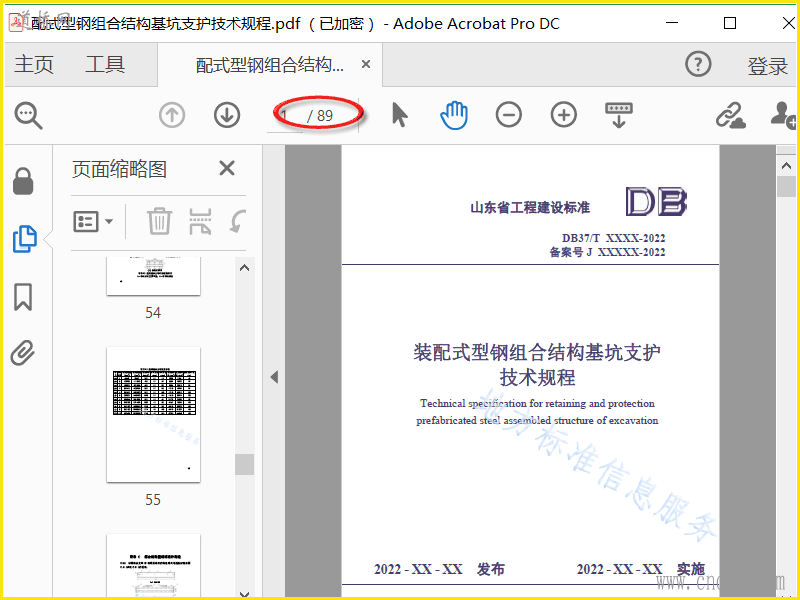Open the bookmarks panel
This screenshot has width=800, height=600.
coord(23,297)
